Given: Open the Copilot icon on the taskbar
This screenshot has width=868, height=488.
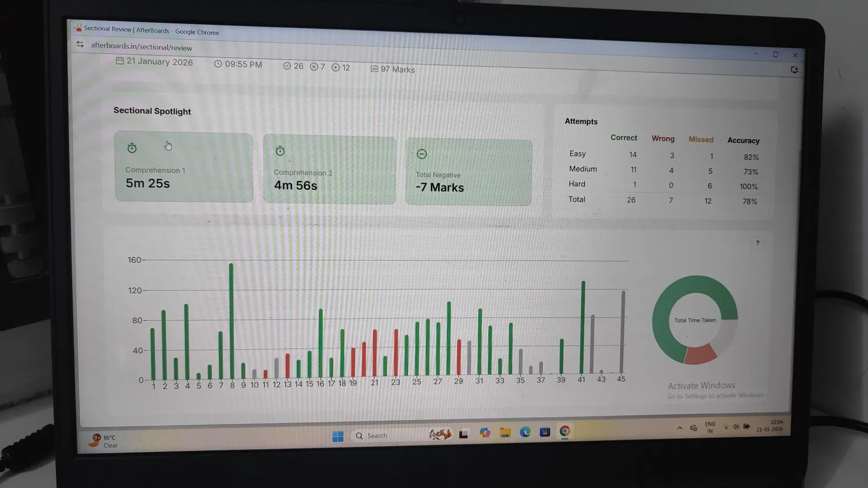Looking at the screenshot, I should pyautogui.click(x=485, y=433).
